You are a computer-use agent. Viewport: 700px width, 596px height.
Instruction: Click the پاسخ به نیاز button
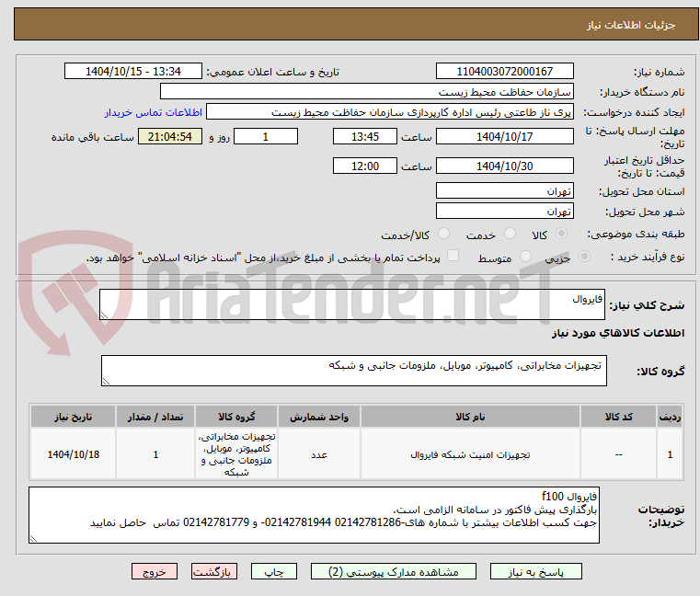pyautogui.click(x=535, y=571)
